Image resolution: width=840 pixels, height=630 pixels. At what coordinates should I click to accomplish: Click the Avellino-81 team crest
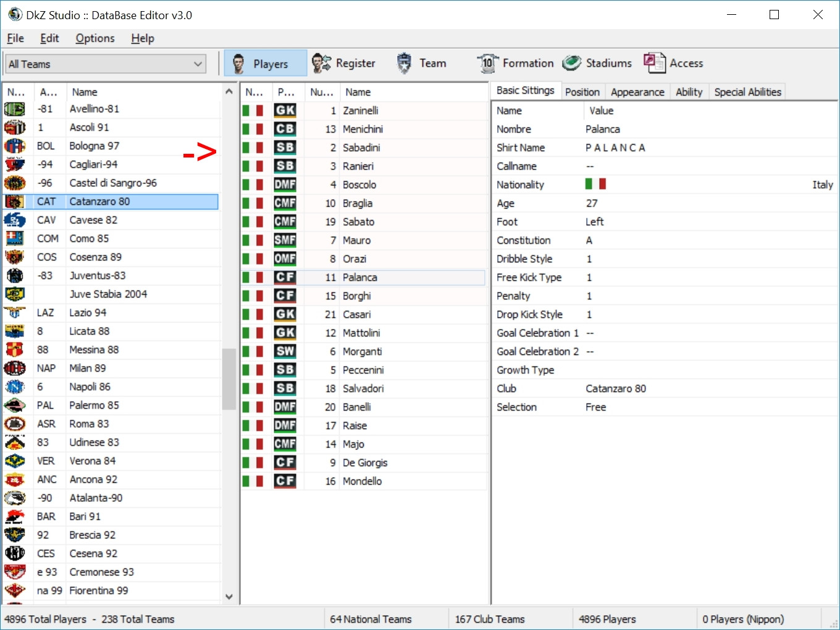[x=15, y=109]
